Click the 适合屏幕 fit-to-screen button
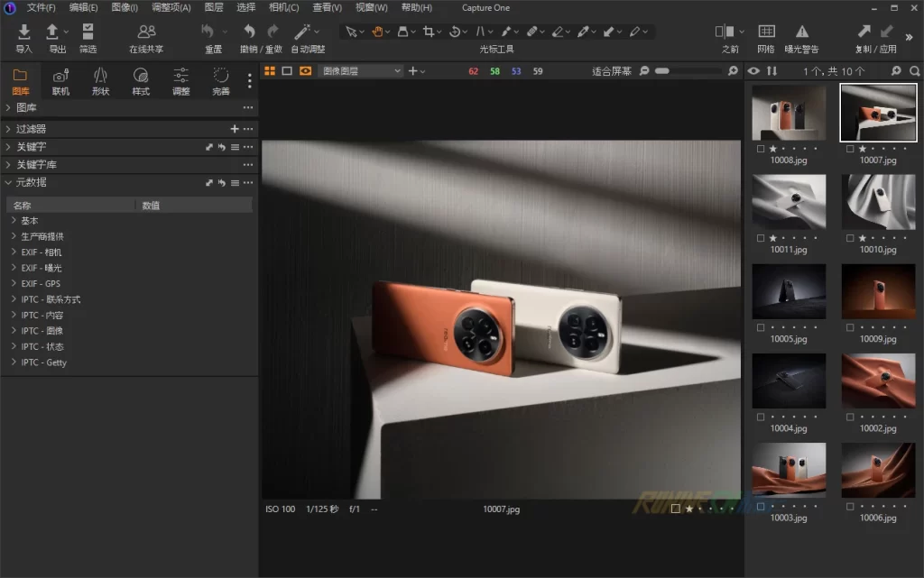 [611, 70]
